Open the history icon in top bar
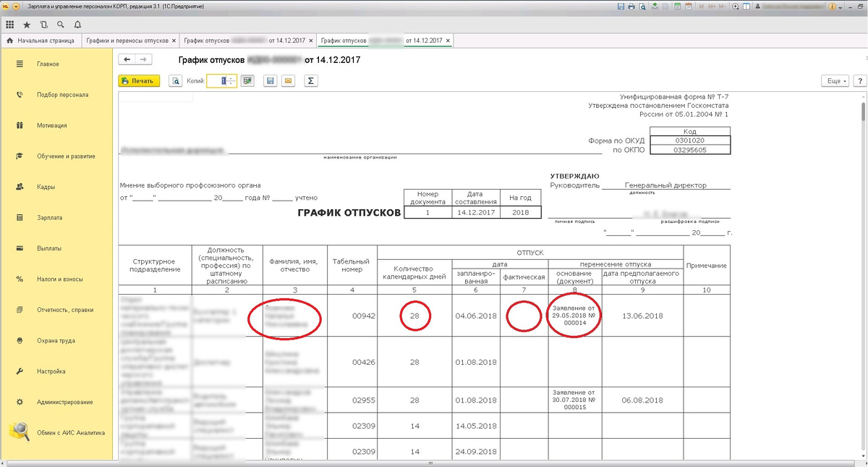This screenshot has width=868, height=467. pyautogui.click(x=44, y=25)
